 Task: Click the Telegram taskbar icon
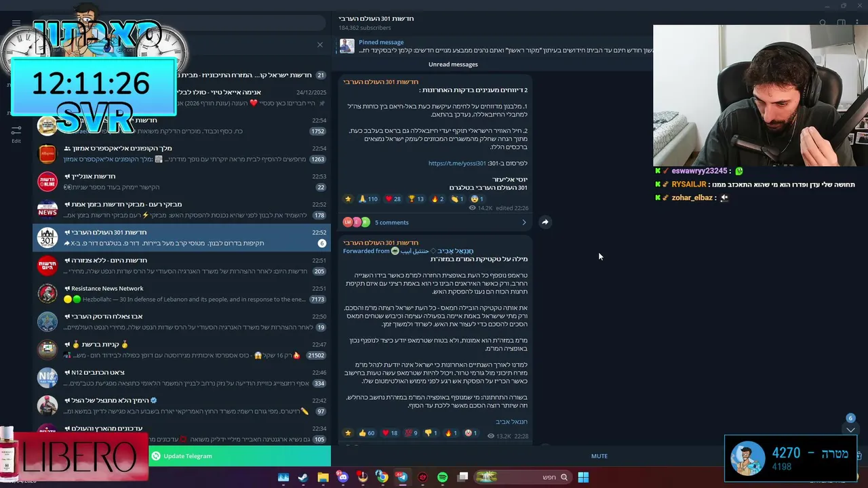click(402, 477)
